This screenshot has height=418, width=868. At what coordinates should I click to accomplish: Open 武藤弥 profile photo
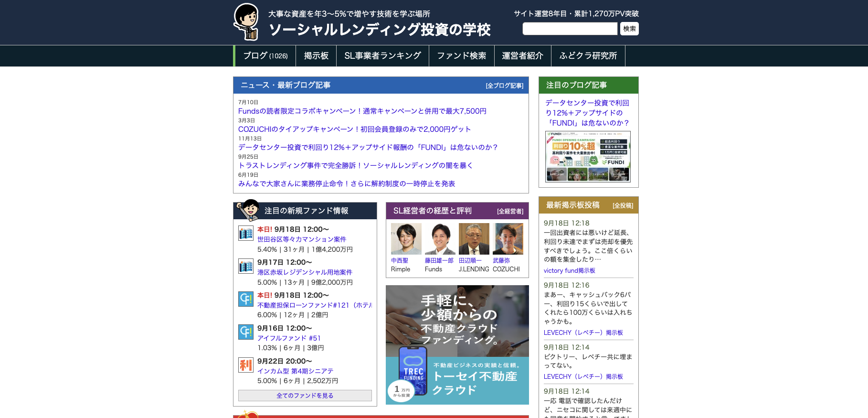click(x=508, y=239)
